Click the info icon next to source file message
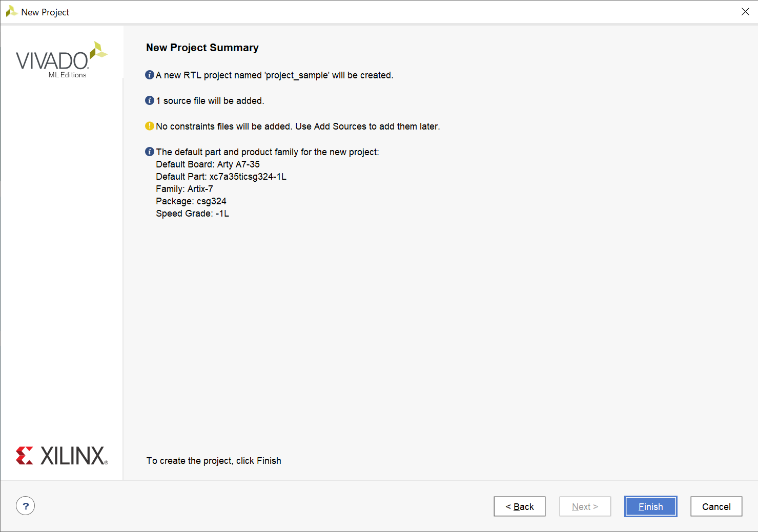758x532 pixels. pyautogui.click(x=150, y=100)
